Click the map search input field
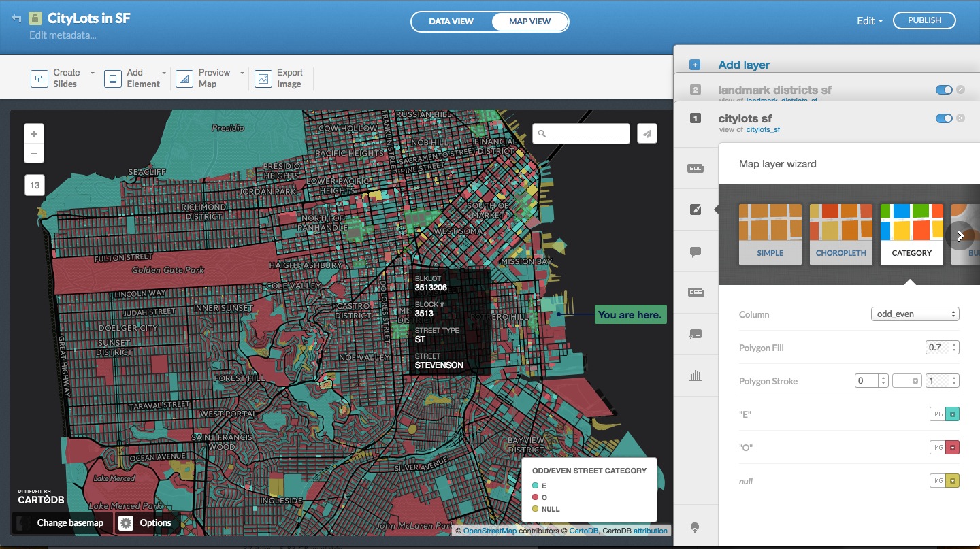The width and height of the screenshot is (980, 549). pos(581,134)
